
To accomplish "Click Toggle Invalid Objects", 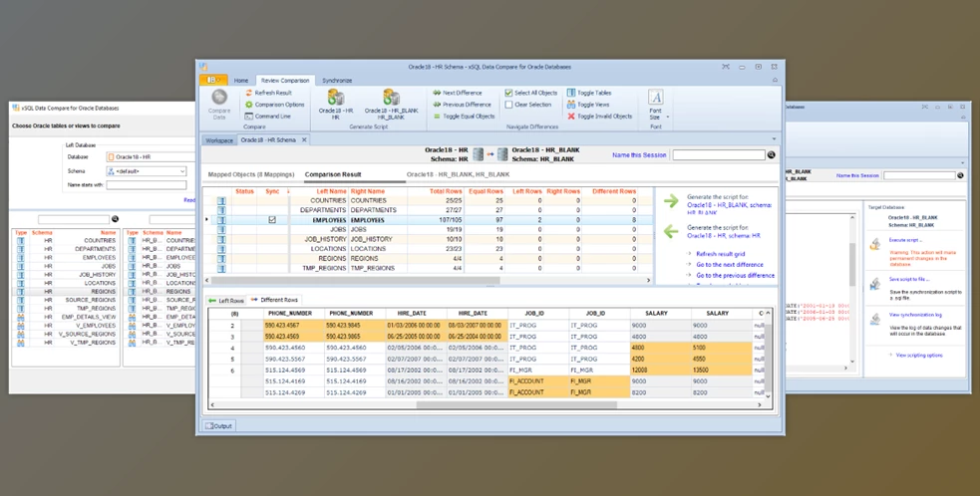I will coord(599,117).
